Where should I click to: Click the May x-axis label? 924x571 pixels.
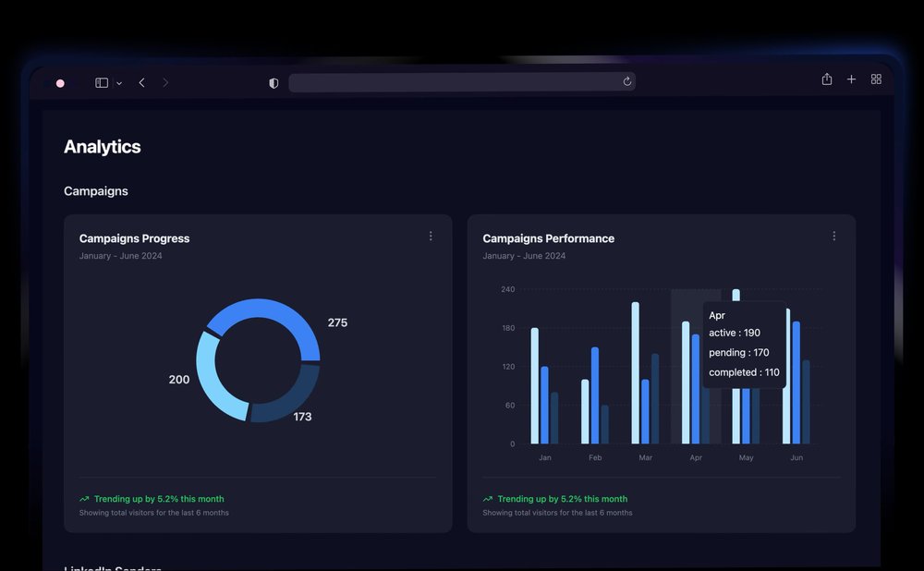coord(746,457)
